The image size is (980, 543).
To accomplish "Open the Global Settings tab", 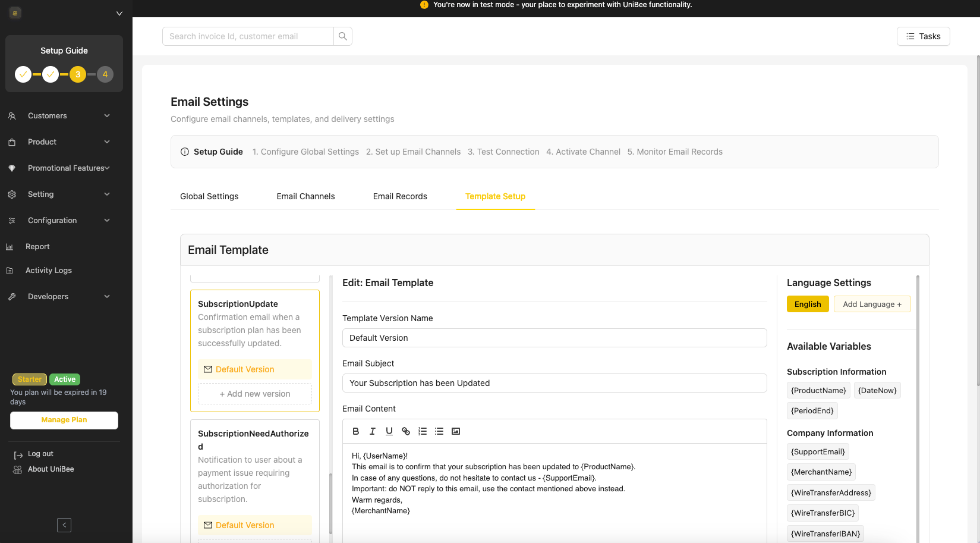I will [x=209, y=196].
